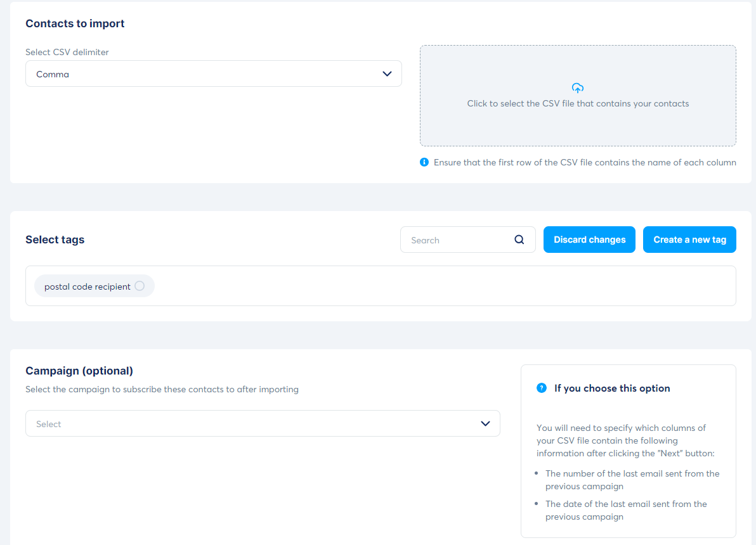Click the blue info icon near CSV note
Viewport: 756px width, 545px height.
click(x=424, y=162)
